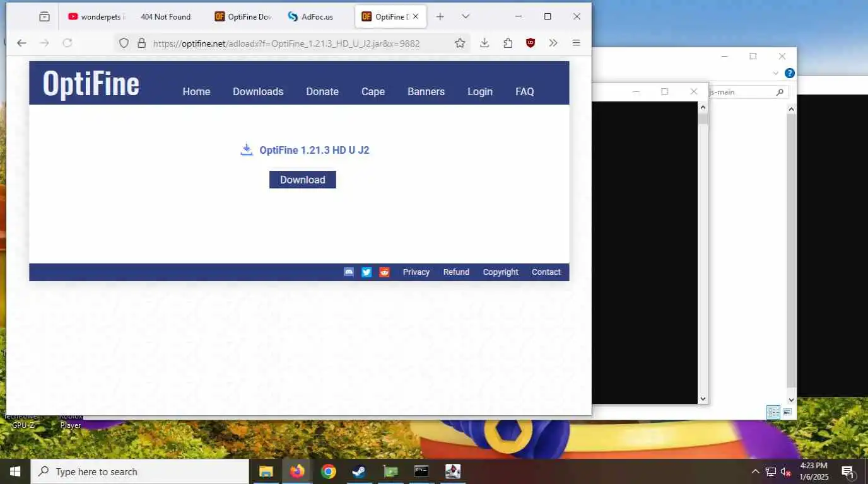Open the Discord icon in the footer
Image resolution: width=868 pixels, height=484 pixels.
pyautogui.click(x=349, y=272)
